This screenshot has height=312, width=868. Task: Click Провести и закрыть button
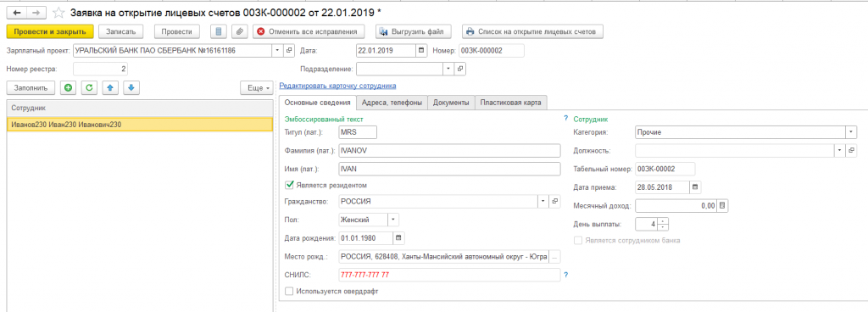tap(50, 31)
